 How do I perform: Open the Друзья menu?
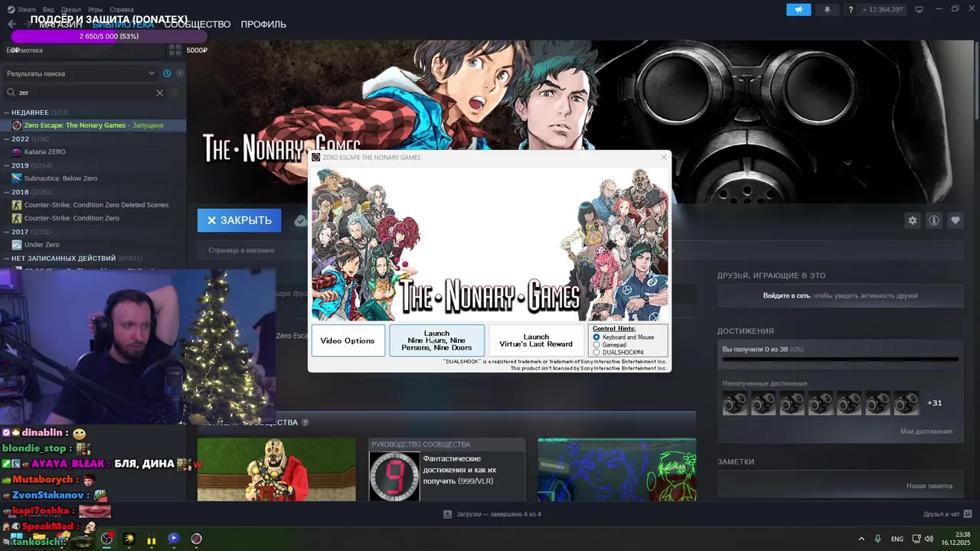[70, 9]
